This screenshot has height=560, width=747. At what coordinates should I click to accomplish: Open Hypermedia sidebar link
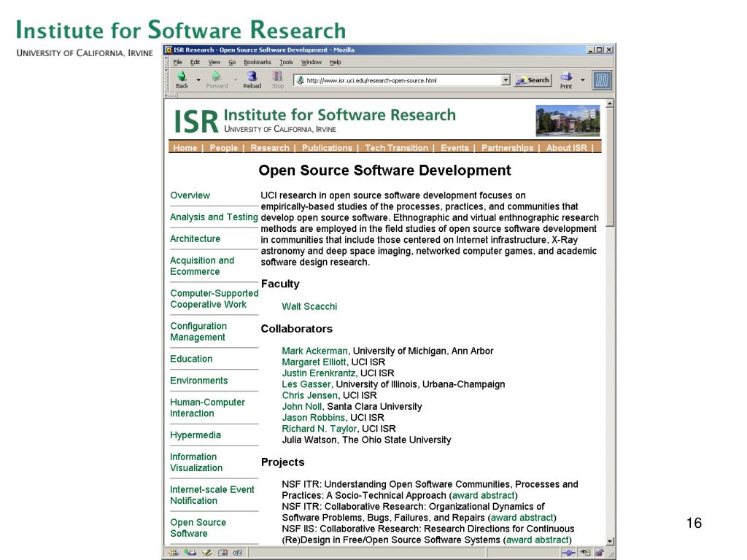tap(196, 435)
